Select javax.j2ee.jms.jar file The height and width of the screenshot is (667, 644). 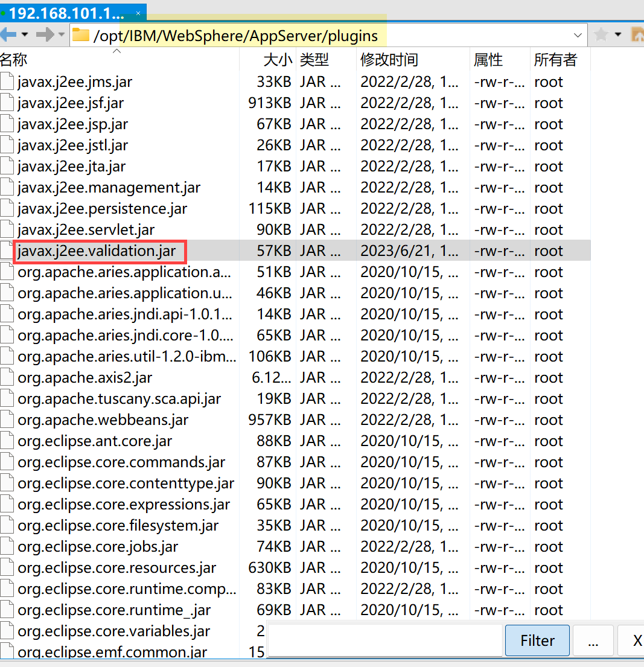tap(75, 81)
